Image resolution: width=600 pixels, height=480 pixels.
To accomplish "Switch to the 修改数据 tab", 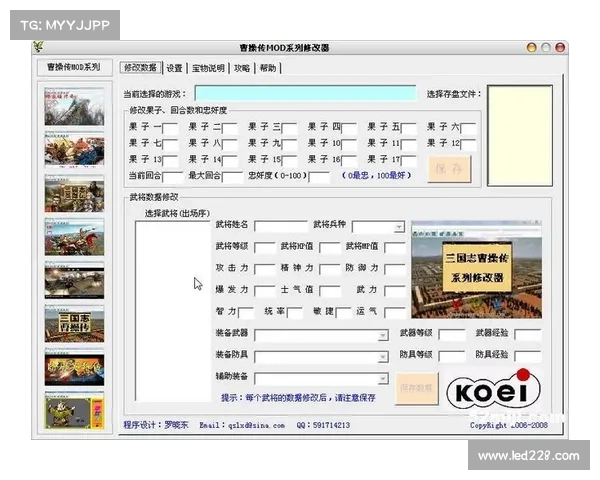I will [x=140, y=68].
